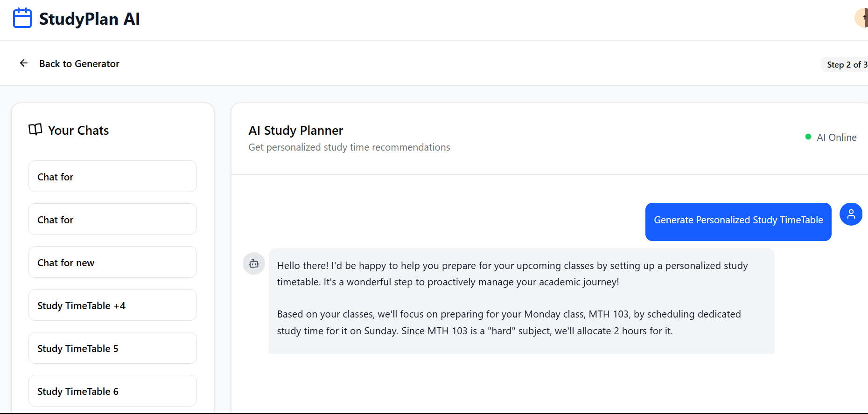The height and width of the screenshot is (414, 868).
Task: Select the Study TimeTable 6 chat
Action: 112,391
